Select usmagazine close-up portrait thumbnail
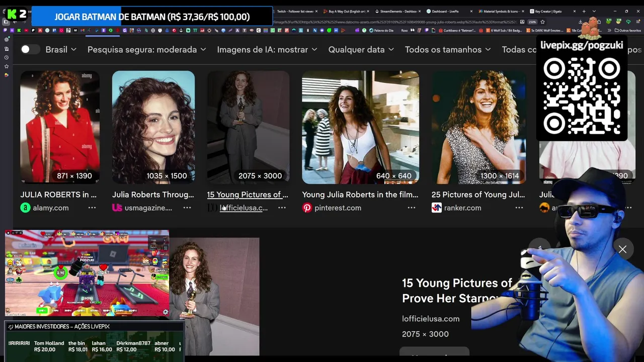The image size is (644, 362). [153, 127]
